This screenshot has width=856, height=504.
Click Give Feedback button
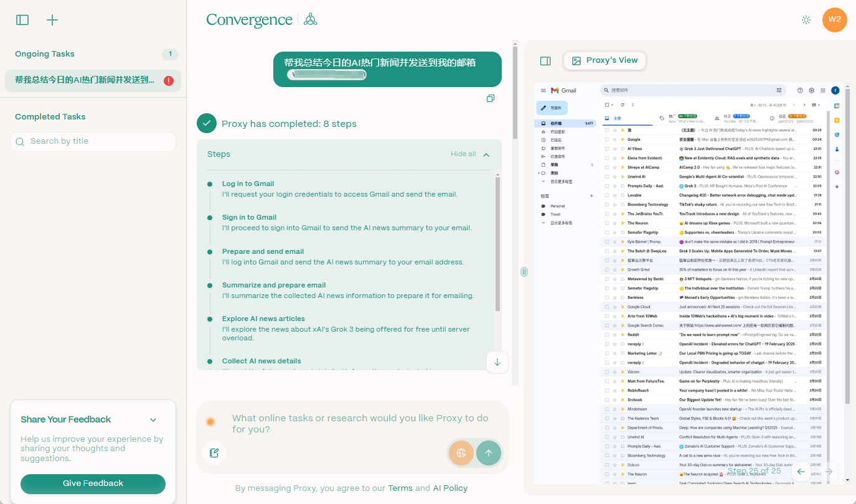(93, 483)
